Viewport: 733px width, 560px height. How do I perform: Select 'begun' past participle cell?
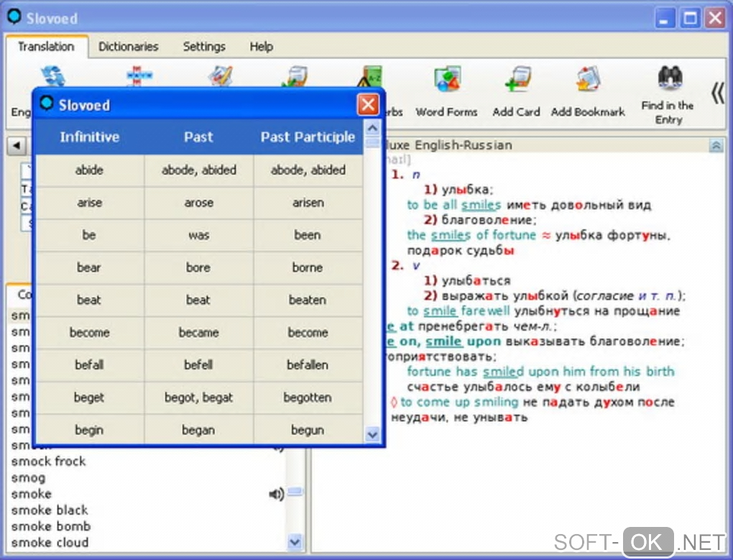pyautogui.click(x=308, y=430)
